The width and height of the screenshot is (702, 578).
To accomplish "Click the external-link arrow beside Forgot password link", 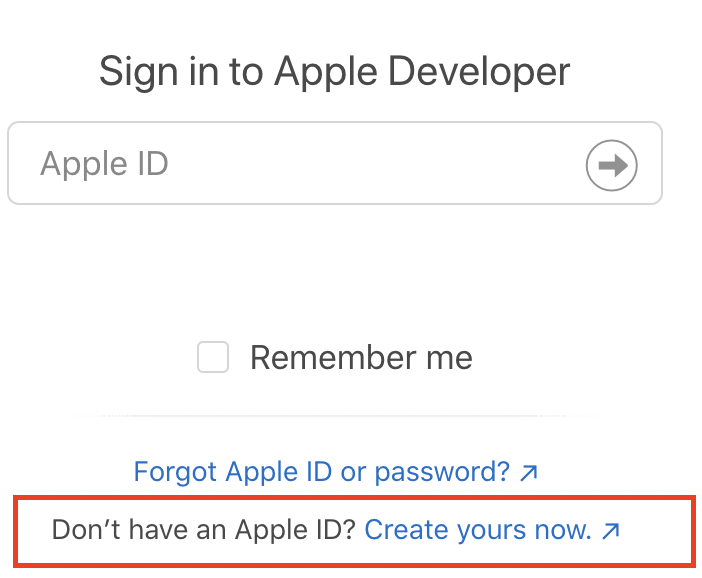I will point(530,473).
